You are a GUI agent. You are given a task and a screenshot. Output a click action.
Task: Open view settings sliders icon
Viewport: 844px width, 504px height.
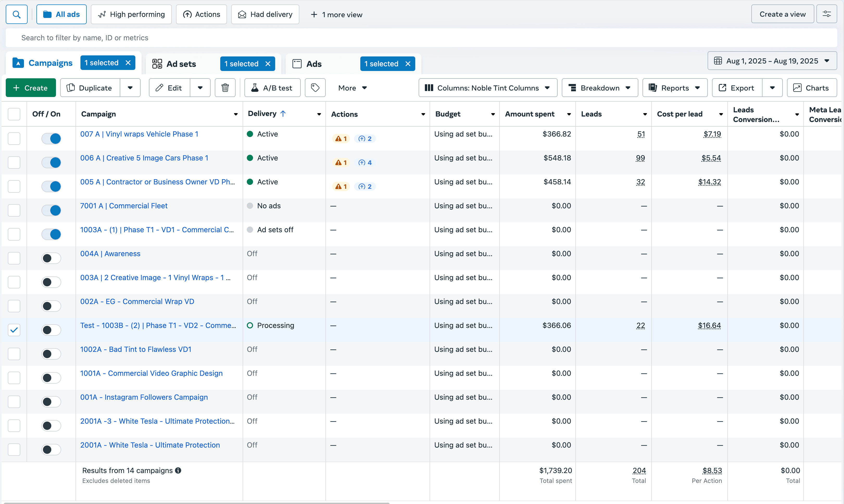click(x=827, y=14)
